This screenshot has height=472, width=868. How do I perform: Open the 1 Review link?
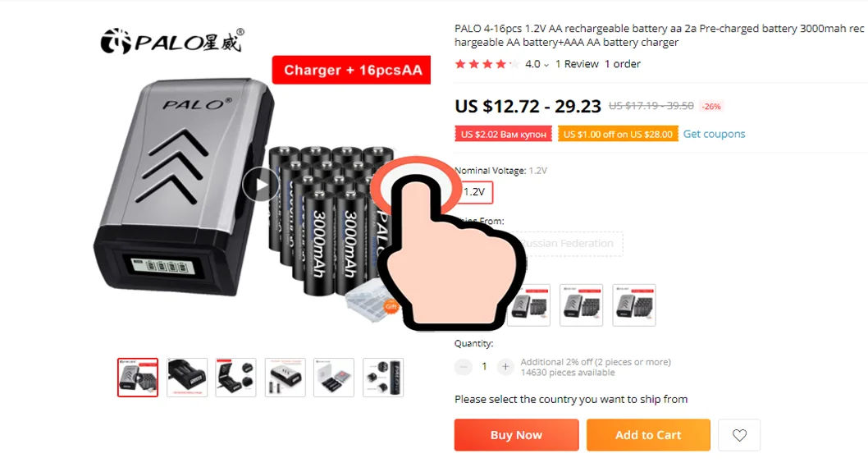click(577, 64)
